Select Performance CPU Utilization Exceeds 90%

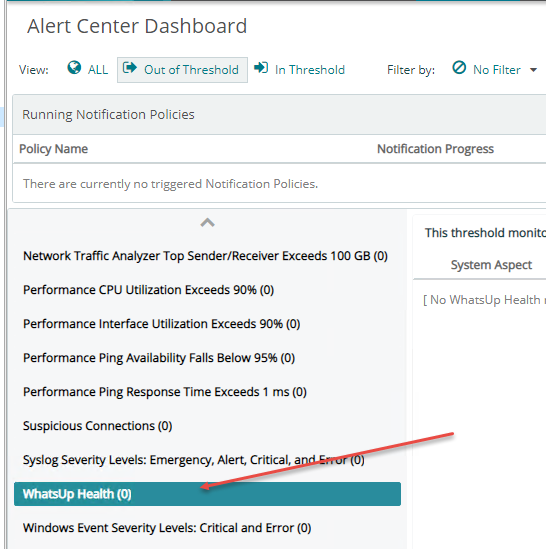[148, 290]
